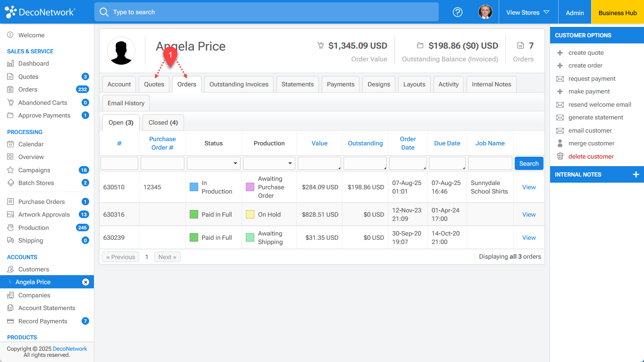This screenshot has height=362, width=644.
Task: Click the yellow On Hold swatch
Action: pos(250,214)
